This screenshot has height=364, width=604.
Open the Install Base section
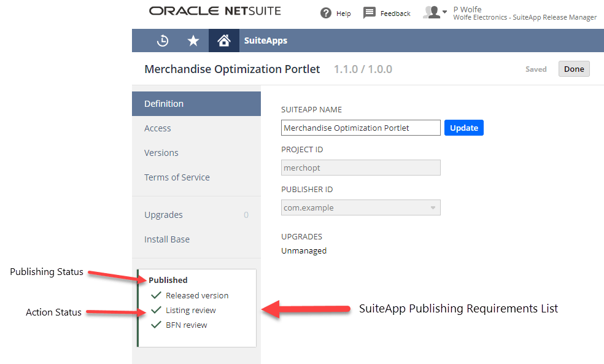coord(196,239)
